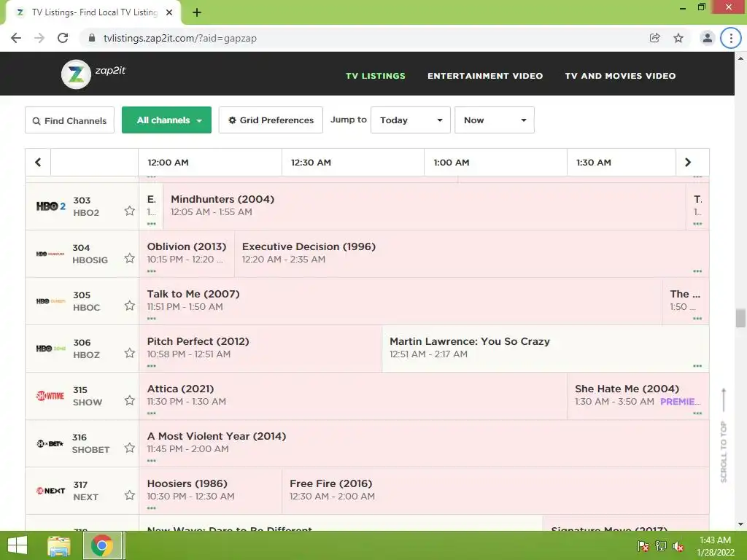Bookmark this page with star icon
The width and height of the screenshot is (747, 560).
click(678, 38)
